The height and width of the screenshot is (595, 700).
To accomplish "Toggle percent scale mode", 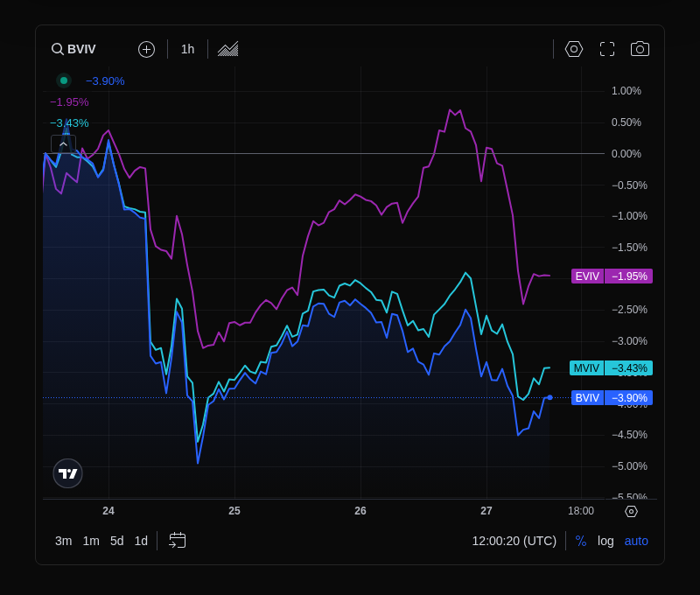I will [x=581, y=541].
